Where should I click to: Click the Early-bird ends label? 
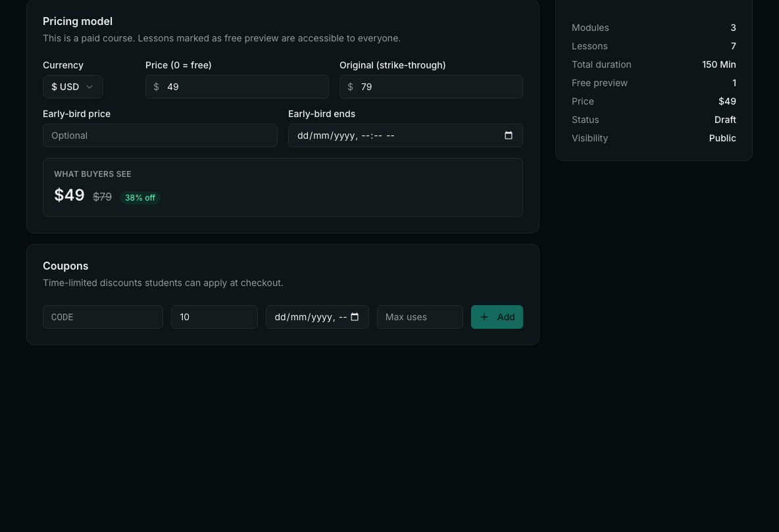click(x=322, y=114)
